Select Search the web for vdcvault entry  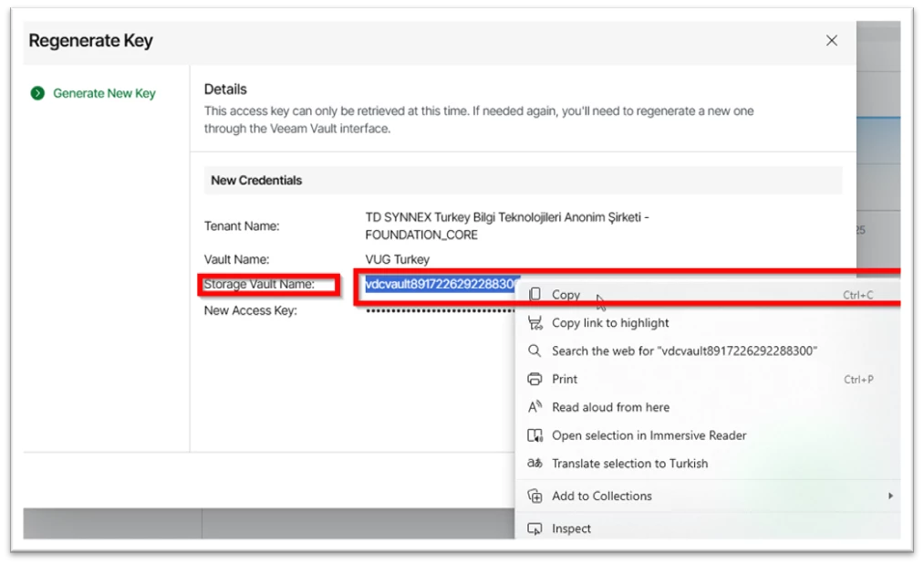click(707, 351)
